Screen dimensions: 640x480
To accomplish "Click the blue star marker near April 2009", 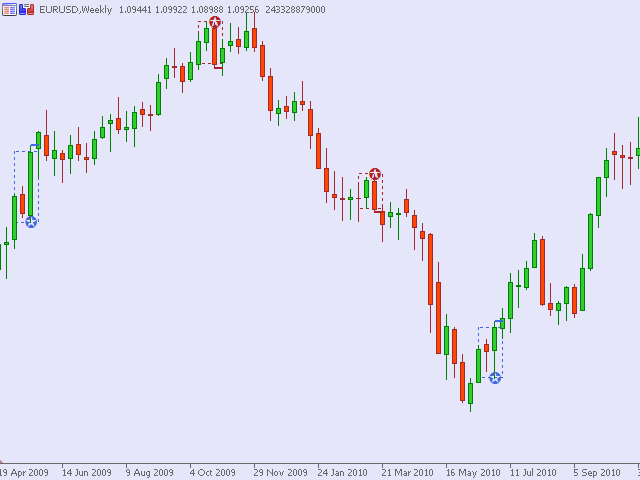I will click(x=31, y=222).
